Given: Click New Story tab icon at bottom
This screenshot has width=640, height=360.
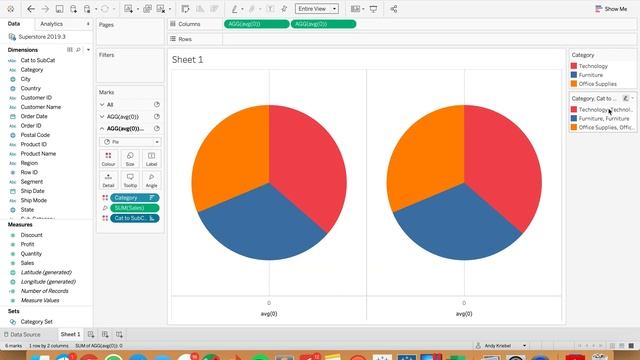Looking at the screenshot, I should [x=119, y=334].
